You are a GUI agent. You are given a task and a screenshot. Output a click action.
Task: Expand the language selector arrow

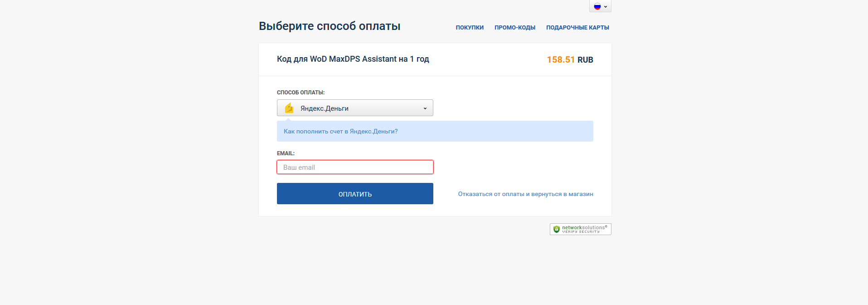pyautogui.click(x=606, y=7)
